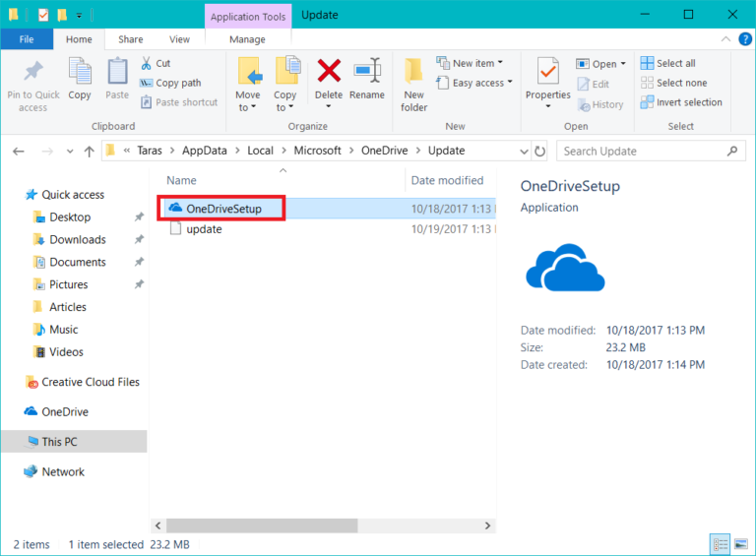Viewport: 756px width, 556px height.
Task: Switch to details view layout icon
Action: (x=721, y=544)
